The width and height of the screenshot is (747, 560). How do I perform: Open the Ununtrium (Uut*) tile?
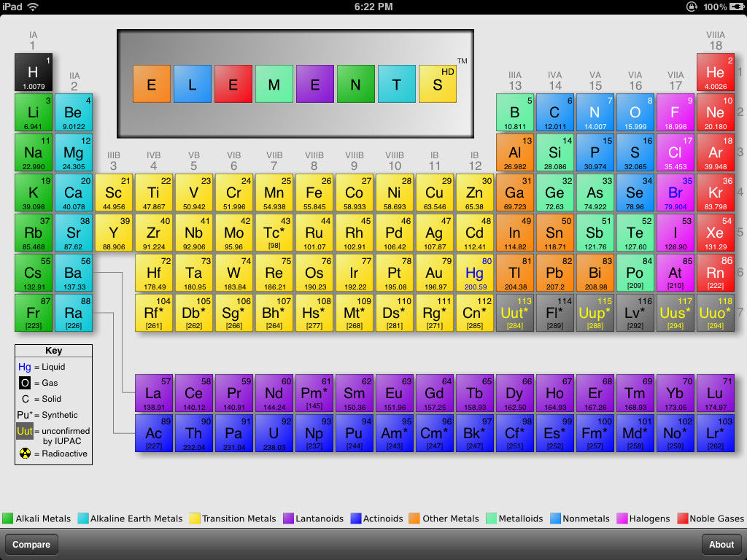click(x=514, y=313)
